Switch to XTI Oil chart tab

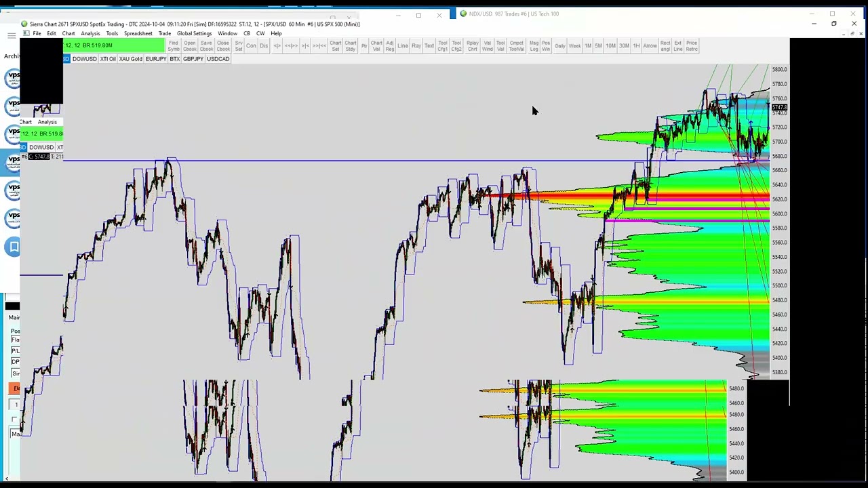coord(108,59)
